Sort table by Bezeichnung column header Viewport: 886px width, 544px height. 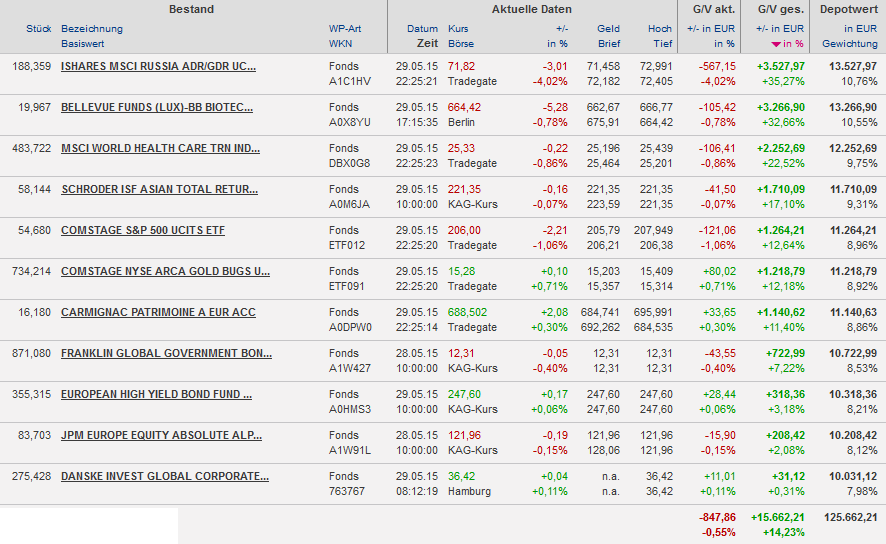[x=92, y=29]
